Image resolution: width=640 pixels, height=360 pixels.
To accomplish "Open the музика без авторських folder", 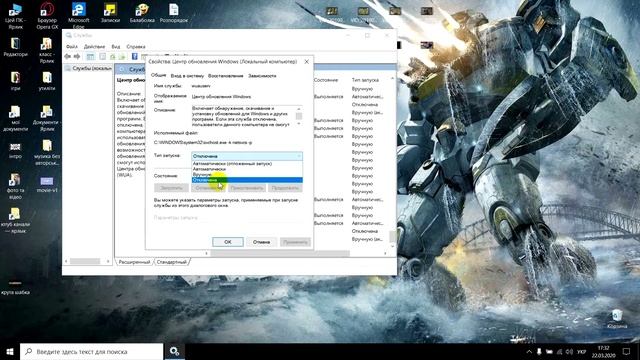I will 47,152.
